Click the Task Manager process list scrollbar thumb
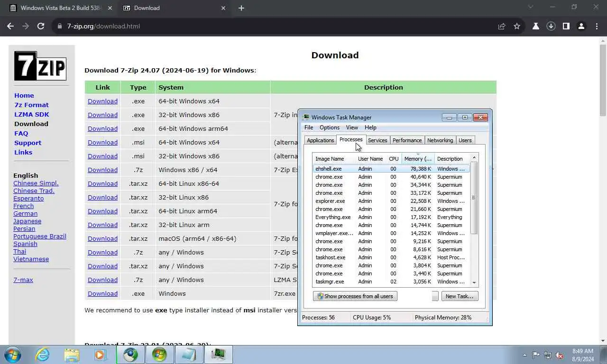 click(474, 198)
